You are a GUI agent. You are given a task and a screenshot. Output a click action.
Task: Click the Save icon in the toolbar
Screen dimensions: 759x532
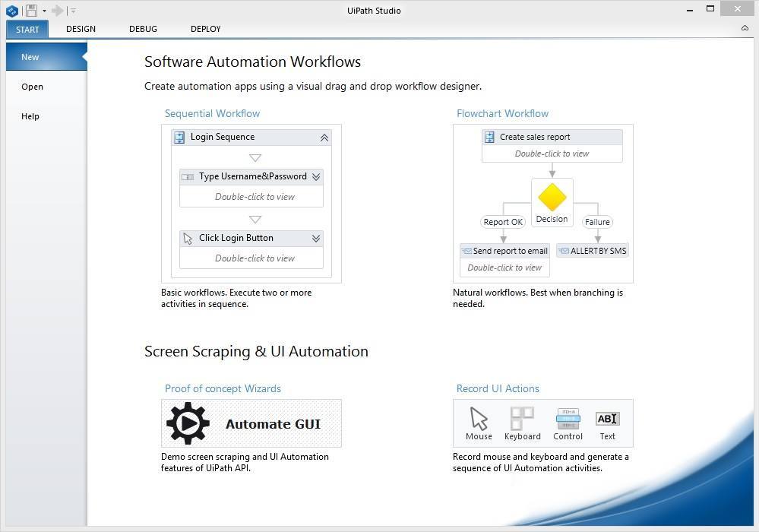pos(31,10)
